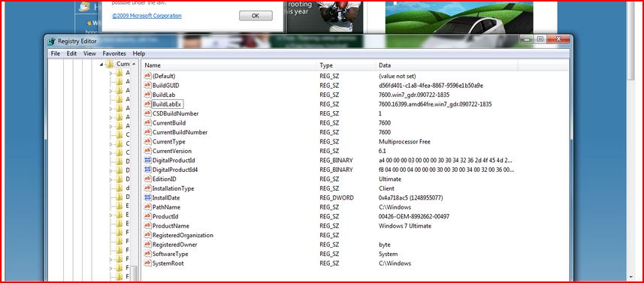Click the InstallDate DWORD icon
Screen dimensions: 644x283
coord(148,197)
